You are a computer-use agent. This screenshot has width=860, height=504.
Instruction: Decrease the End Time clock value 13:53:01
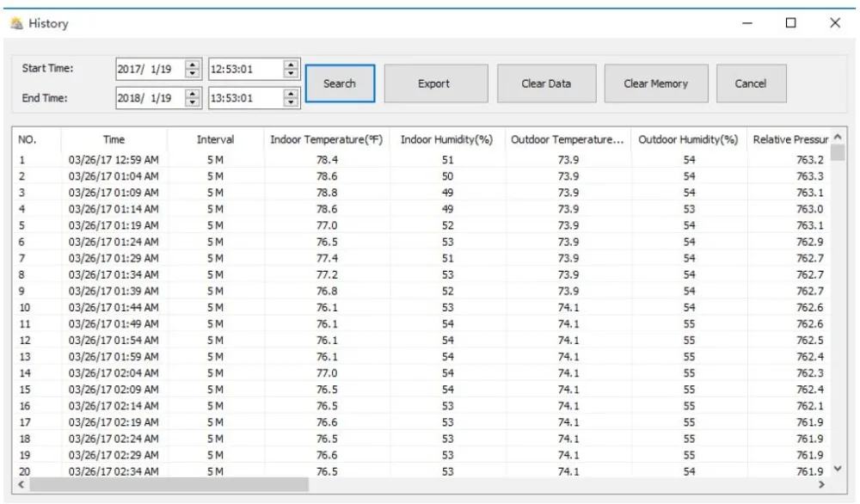coord(292,102)
